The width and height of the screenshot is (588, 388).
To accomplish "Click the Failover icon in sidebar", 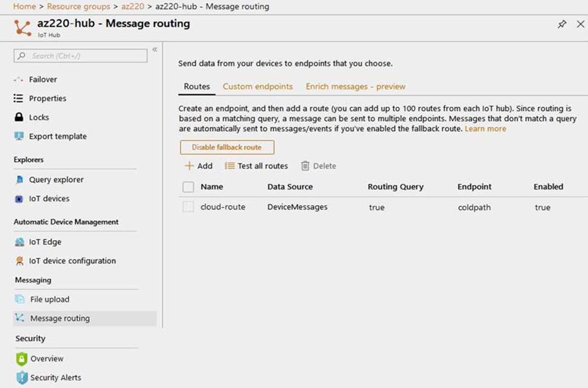I will click(19, 80).
